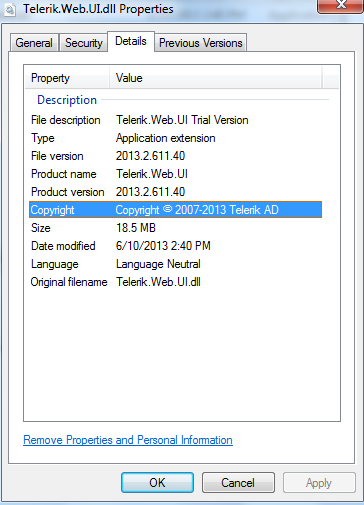
Task: Select the File description row
Action: [175, 120]
